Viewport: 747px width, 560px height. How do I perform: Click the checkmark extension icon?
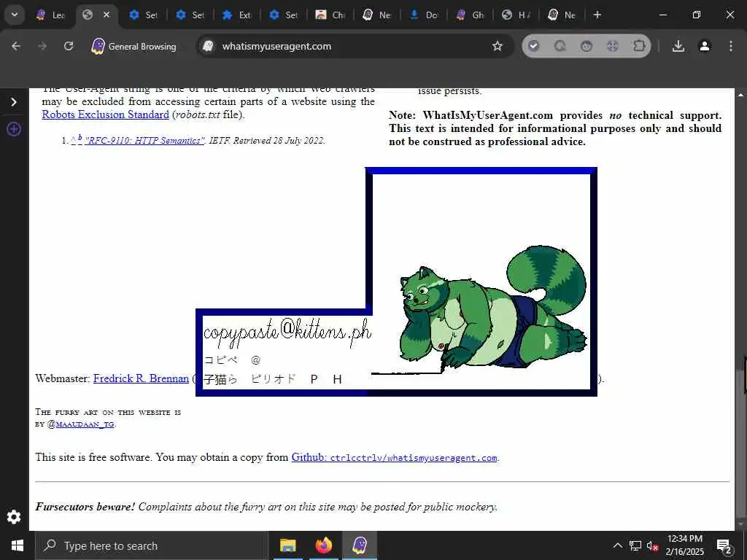click(x=533, y=46)
